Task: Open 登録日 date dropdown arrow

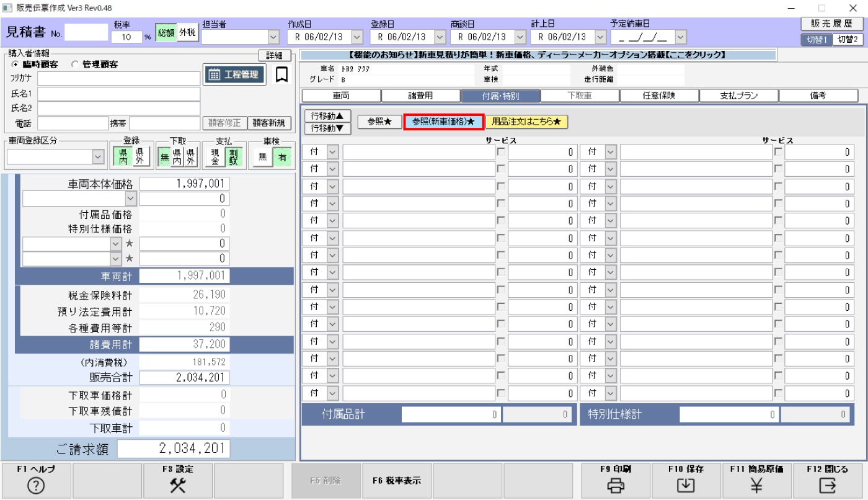Action: click(x=440, y=37)
